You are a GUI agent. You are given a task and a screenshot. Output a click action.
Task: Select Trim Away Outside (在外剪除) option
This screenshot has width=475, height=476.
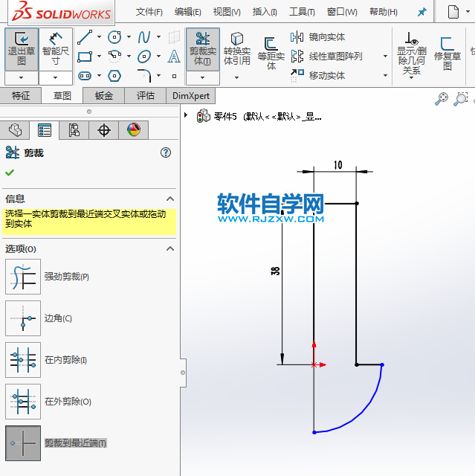point(23,402)
